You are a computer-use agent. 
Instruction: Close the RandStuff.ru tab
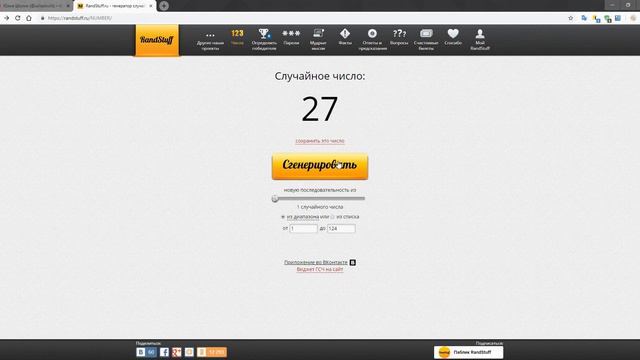tap(151, 6)
